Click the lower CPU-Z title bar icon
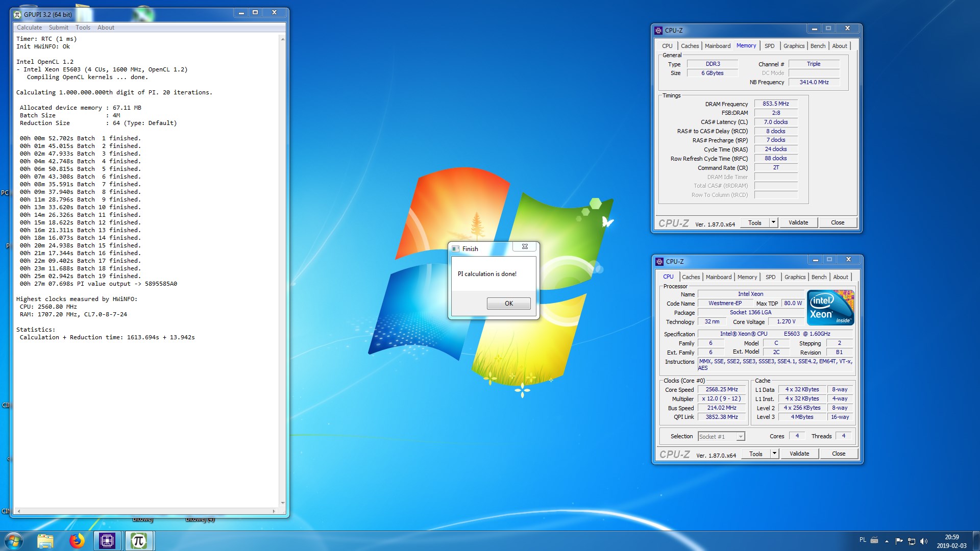Viewport: 980px width, 551px height. click(659, 261)
